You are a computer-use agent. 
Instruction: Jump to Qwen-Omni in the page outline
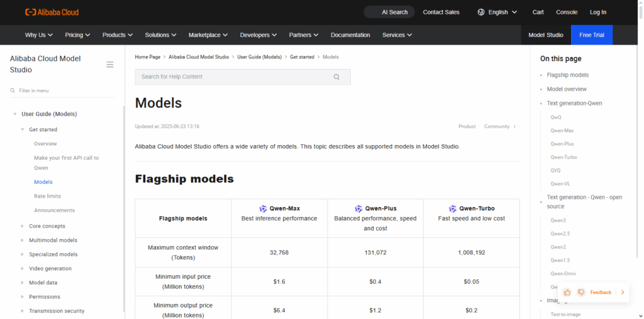[x=563, y=274]
